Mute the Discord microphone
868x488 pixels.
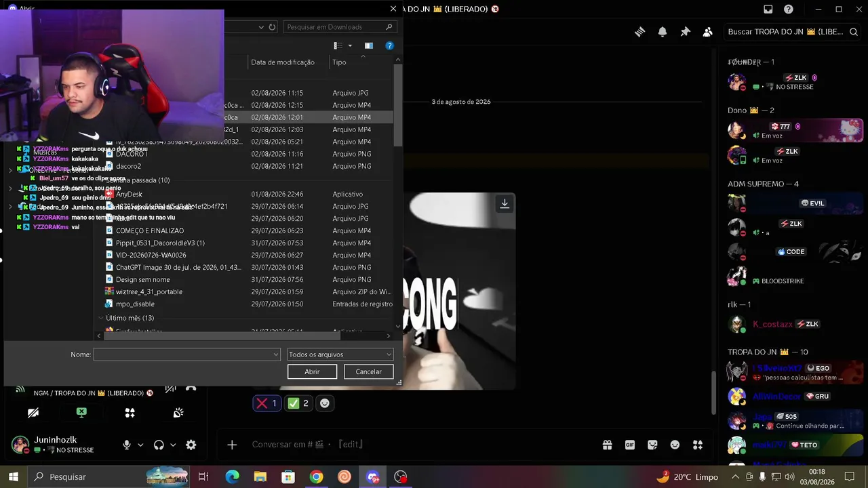click(x=126, y=445)
